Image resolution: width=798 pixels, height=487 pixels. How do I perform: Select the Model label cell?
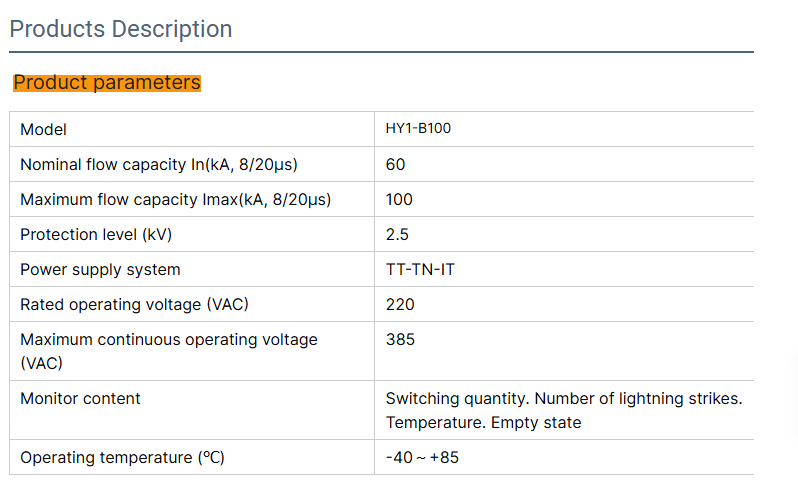tap(44, 130)
